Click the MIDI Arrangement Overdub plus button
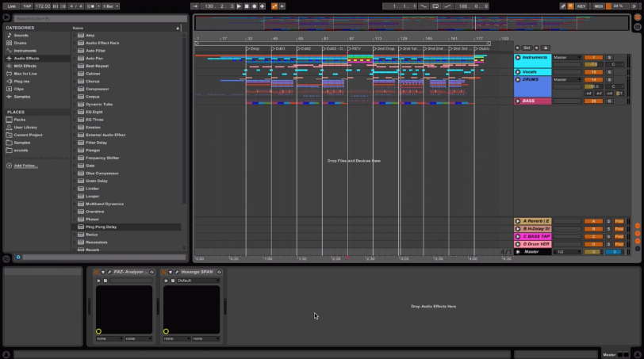The width and height of the screenshot is (644, 359). [x=262, y=6]
